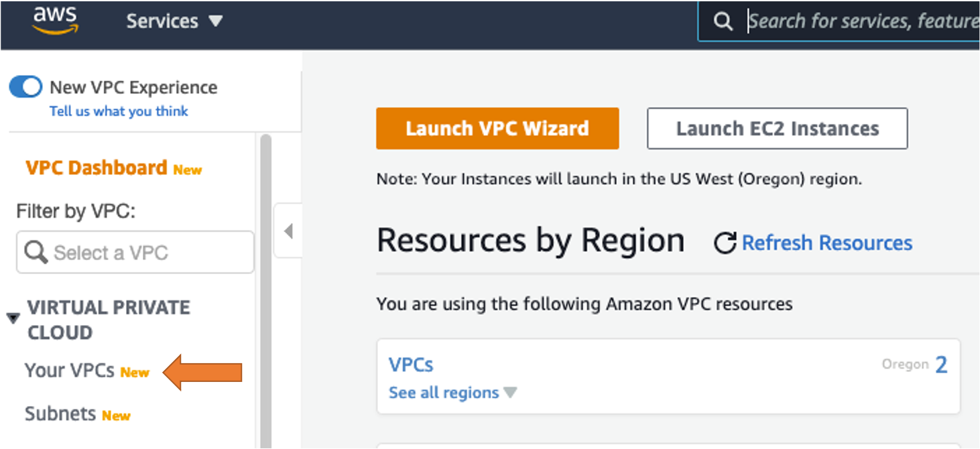Launch the VPC Wizard
This screenshot has height=449, width=980.
497,129
